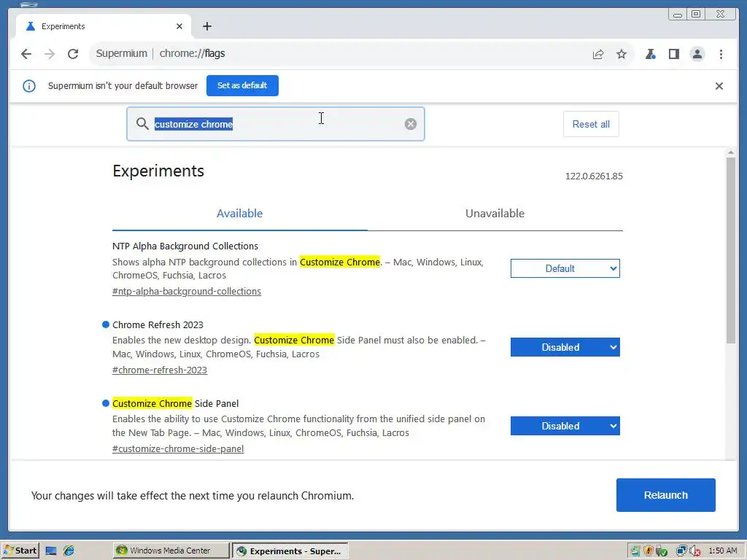Close the Supermium browser window
This screenshot has height=560, width=747.
(x=721, y=15)
